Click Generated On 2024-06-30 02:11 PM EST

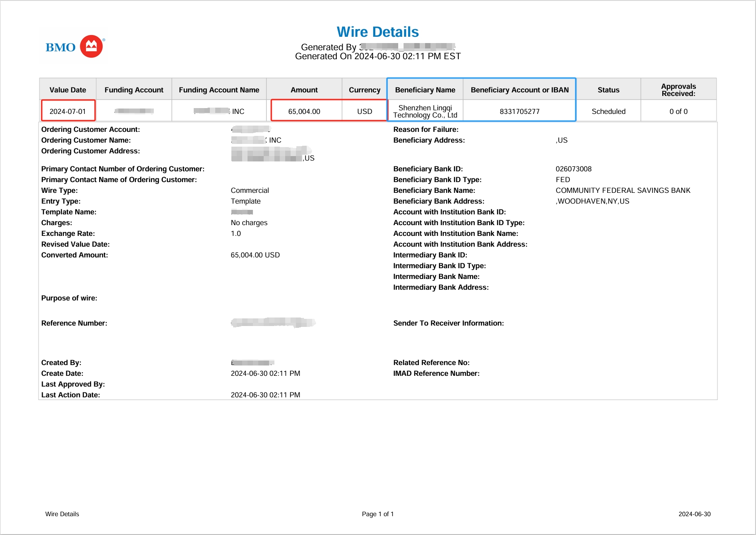[x=378, y=56]
